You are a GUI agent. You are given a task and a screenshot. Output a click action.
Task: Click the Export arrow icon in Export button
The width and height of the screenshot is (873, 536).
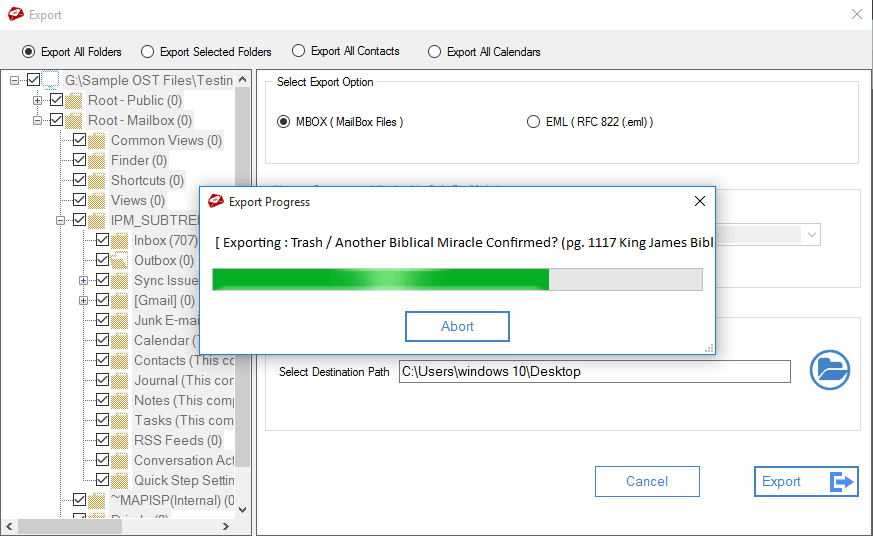[x=841, y=481]
